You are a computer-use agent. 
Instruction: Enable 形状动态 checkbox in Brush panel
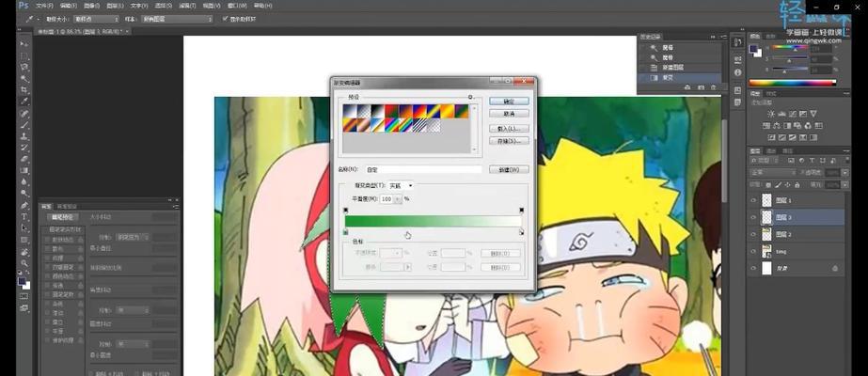[x=46, y=239]
